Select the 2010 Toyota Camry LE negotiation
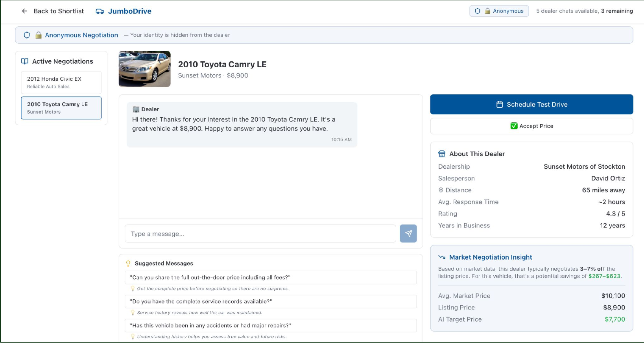644x343 pixels. pyautogui.click(x=61, y=108)
